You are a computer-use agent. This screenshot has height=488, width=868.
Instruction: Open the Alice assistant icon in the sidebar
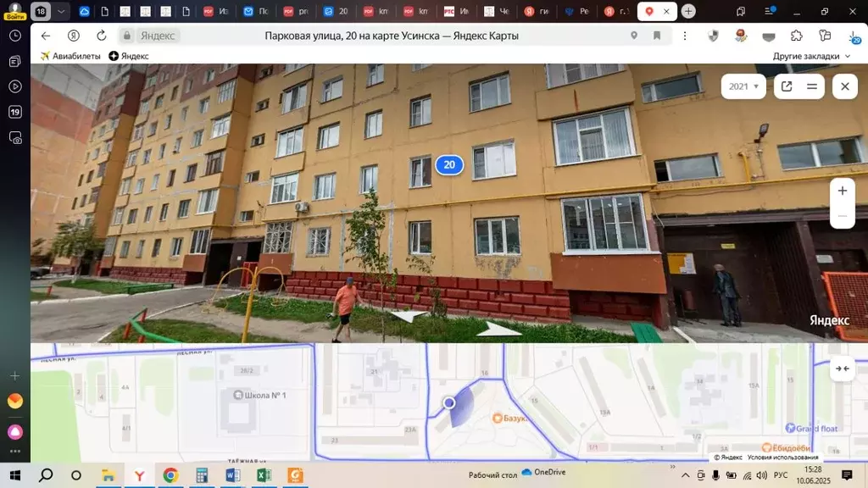coord(15,431)
